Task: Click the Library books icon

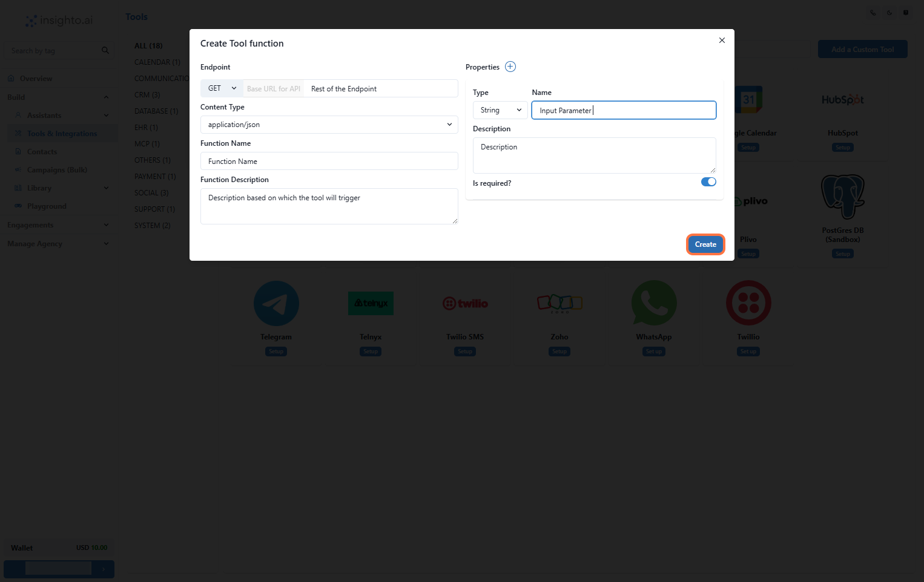Action: [18, 188]
